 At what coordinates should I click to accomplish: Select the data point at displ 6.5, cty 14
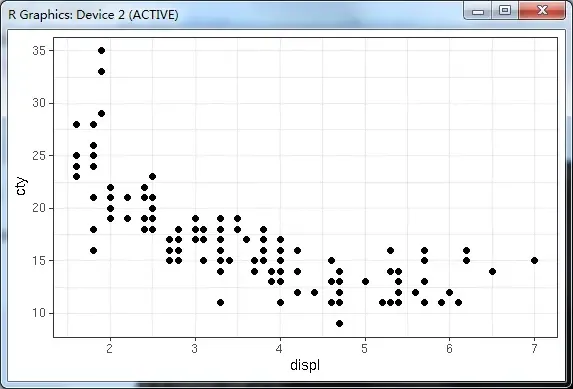pyautogui.click(x=492, y=271)
